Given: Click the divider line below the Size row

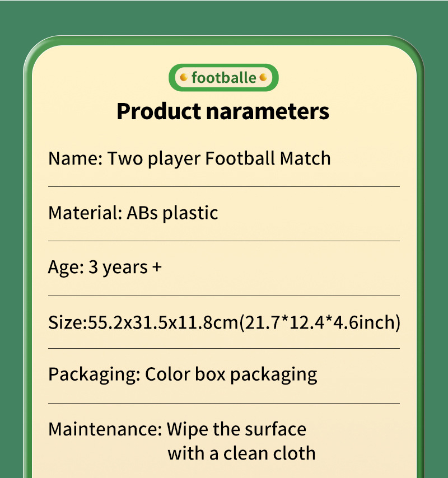Looking at the screenshot, I should pos(224,348).
